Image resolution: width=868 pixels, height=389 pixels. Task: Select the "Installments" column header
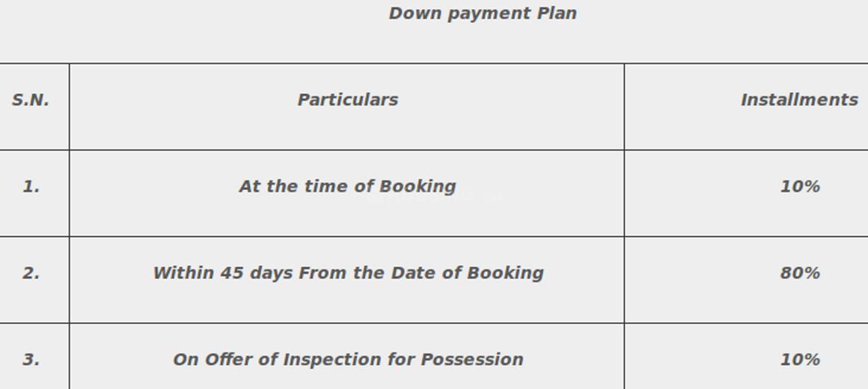(799, 100)
